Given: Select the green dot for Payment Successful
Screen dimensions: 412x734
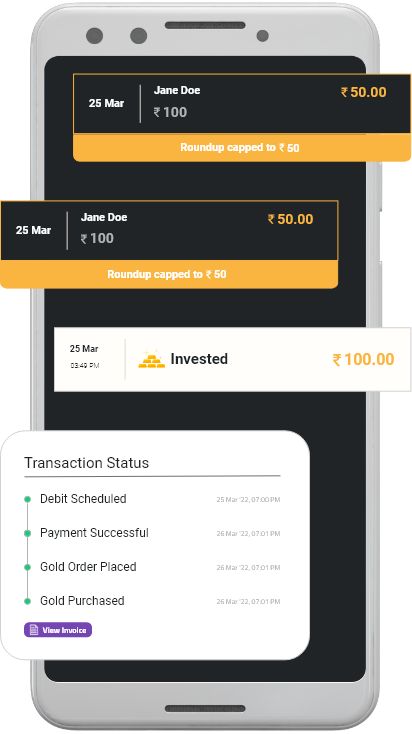Looking at the screenshot, I should pyautogui.click(x=28, y=533).
